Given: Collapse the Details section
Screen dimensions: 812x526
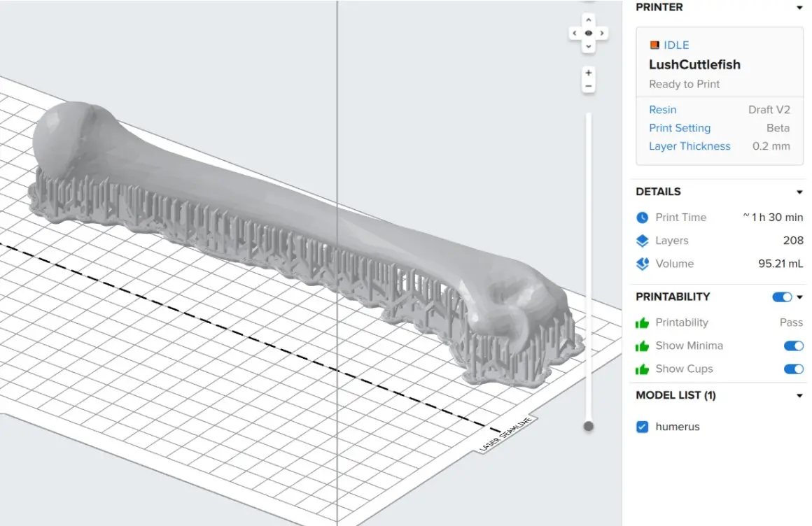Looking at the screenshot, I should tap(799, 192).
